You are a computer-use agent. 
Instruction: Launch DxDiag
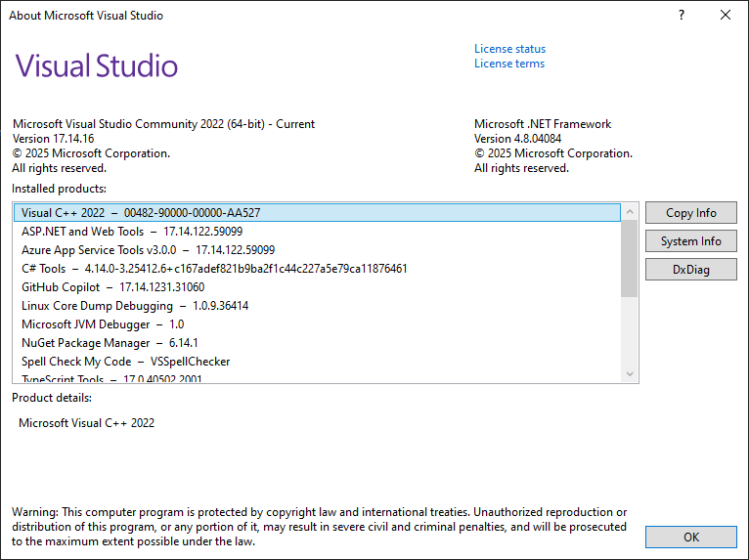[x=690, y=270]
